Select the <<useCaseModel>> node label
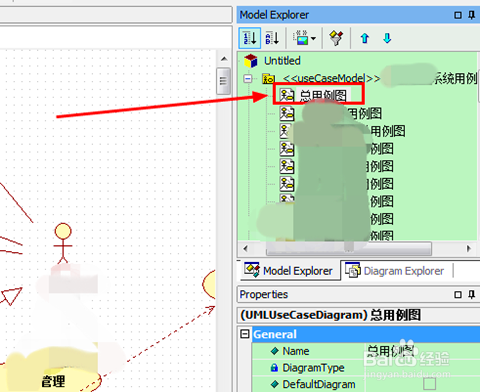Screen dimensions: 480x392 click(x=331, y=79)
